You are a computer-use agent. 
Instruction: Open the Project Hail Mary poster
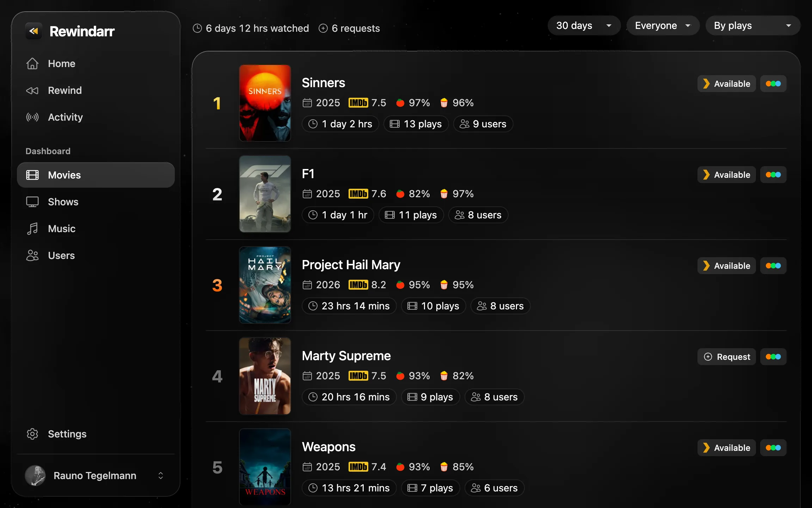pos(265,285)
